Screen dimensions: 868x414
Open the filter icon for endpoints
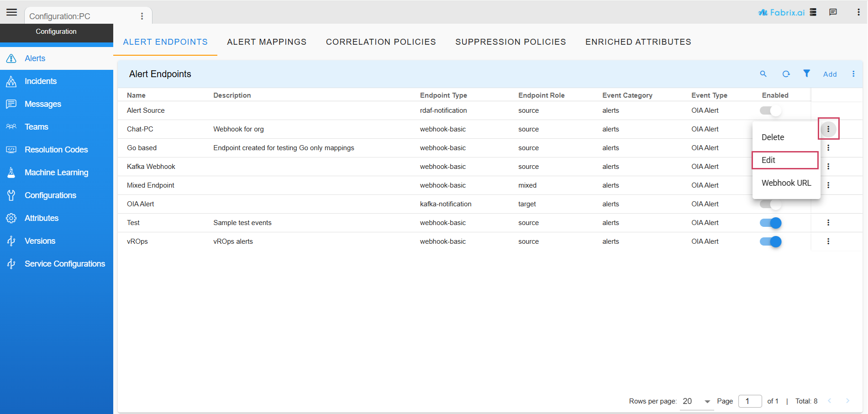click(x=807, y=73)
